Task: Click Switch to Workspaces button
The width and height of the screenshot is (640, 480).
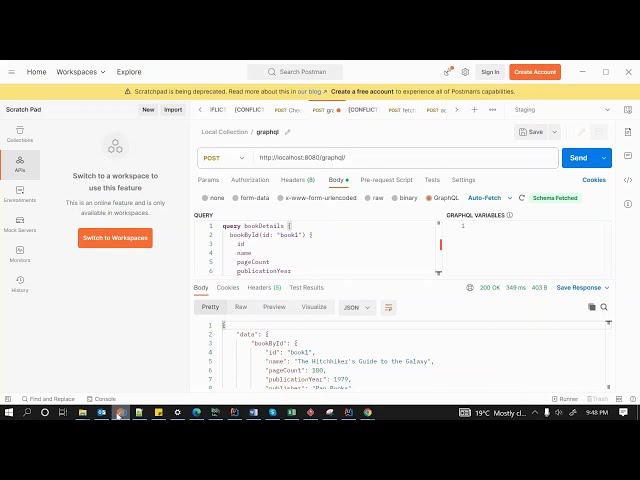Action: pos(115,238)
